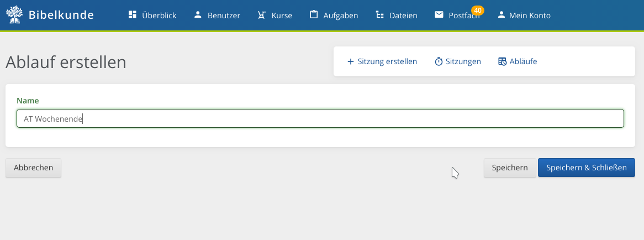Click the plus icon for Sitzung erstellen
The width and height of the screenshot is (644, 240).
[x=350, y=61]
